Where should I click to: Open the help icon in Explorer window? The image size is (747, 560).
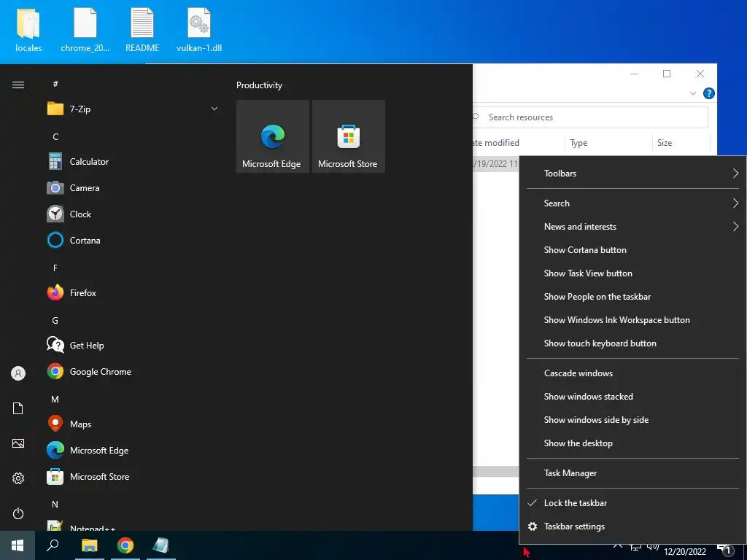708,93
